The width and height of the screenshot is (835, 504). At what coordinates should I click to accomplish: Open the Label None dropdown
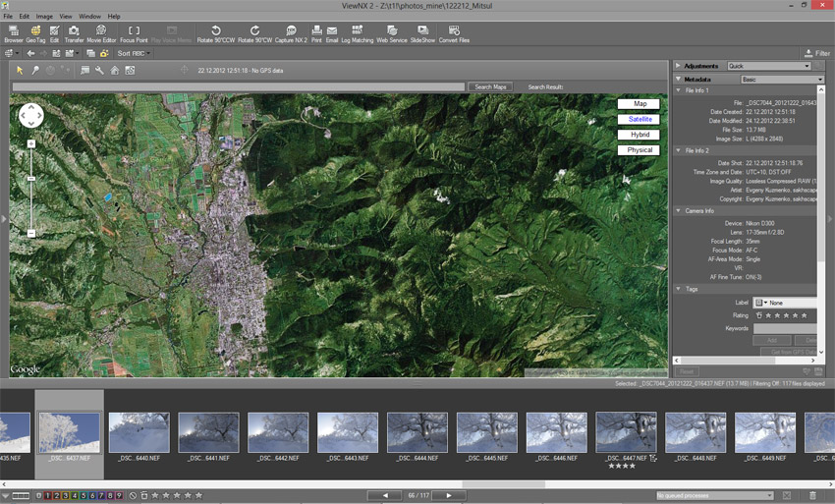tap(785, 303)
